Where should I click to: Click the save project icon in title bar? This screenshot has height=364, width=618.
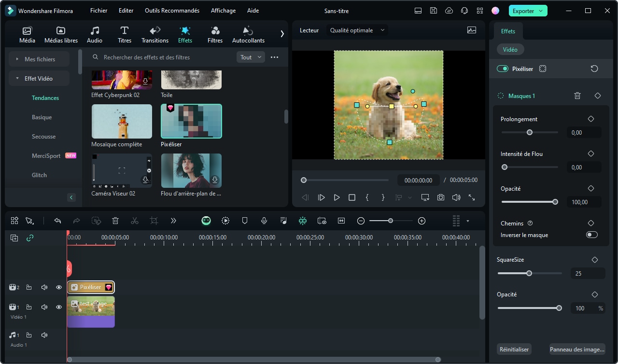click(x=434, y=11)
